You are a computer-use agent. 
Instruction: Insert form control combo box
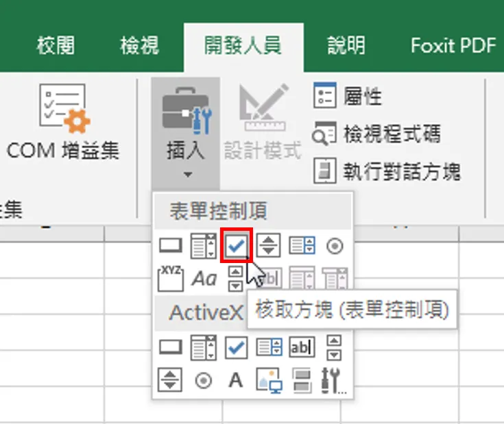pyautogui.click(x=204, y=246)
